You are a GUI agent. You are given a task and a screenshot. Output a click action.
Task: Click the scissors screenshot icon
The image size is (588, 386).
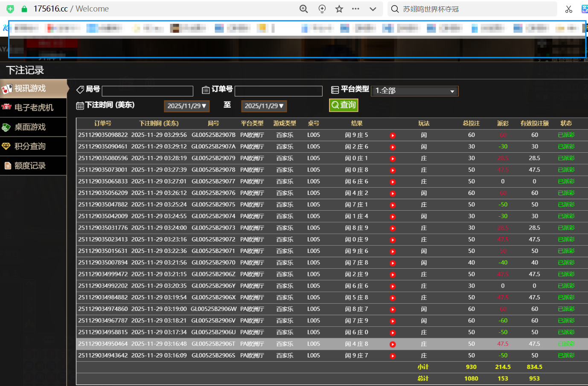[x=568, y=9]
